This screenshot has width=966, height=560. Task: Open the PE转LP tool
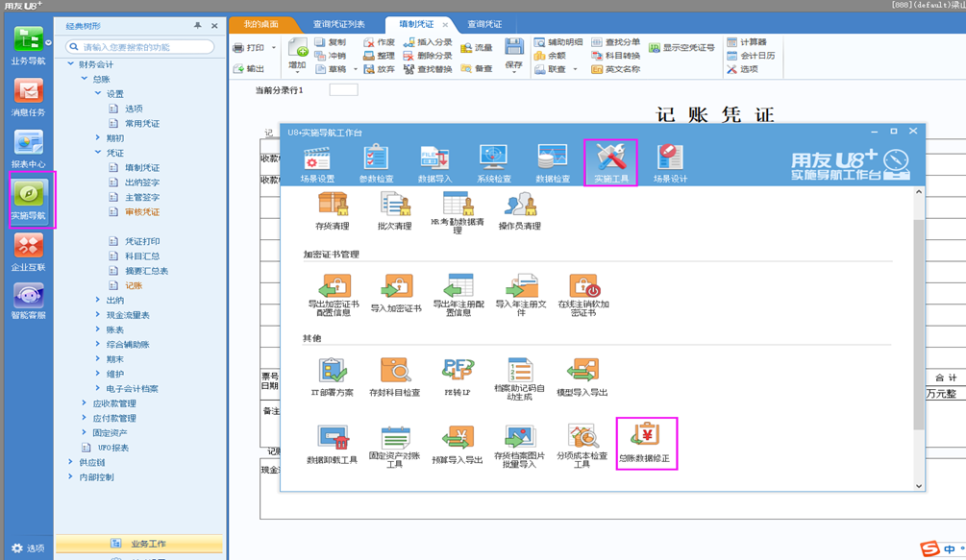458,377
